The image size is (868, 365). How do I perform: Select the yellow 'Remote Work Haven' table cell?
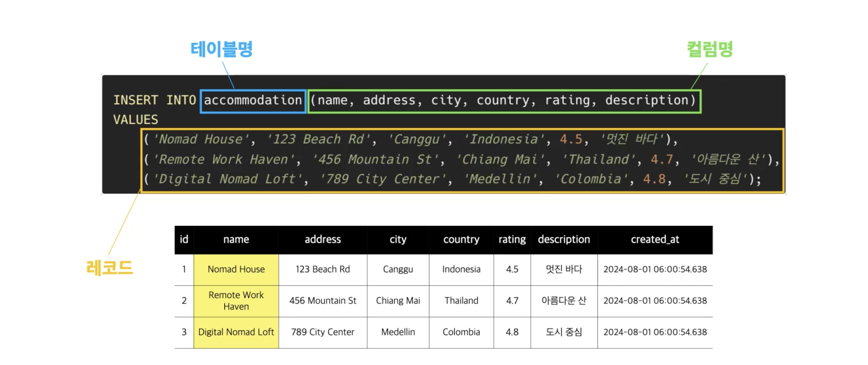point(236,301)
